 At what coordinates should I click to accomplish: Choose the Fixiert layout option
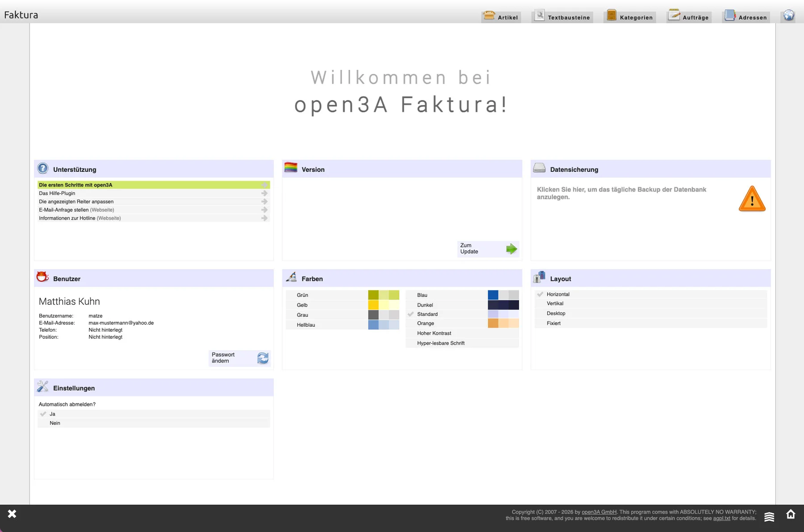tap(650, 323)
